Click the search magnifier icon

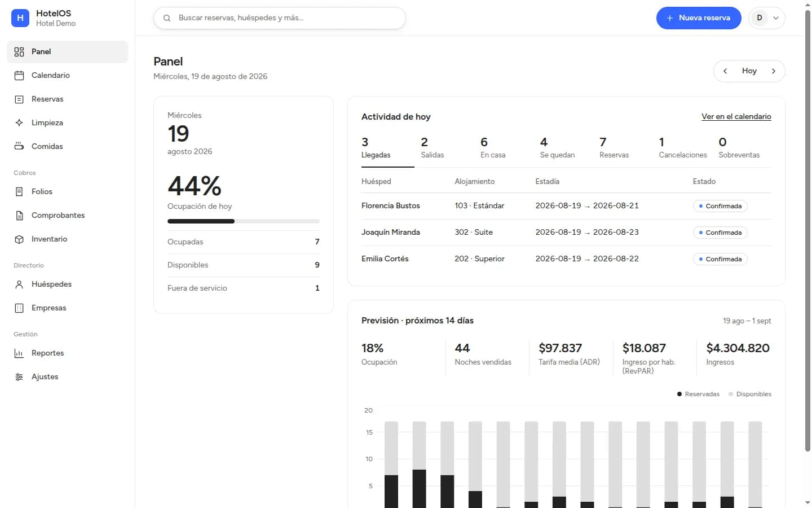coord(167,18)
